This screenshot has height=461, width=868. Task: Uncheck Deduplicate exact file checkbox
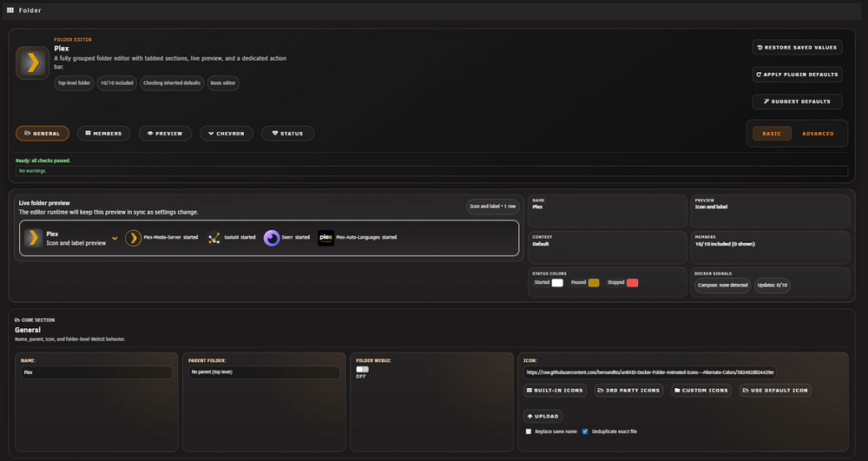584,431
